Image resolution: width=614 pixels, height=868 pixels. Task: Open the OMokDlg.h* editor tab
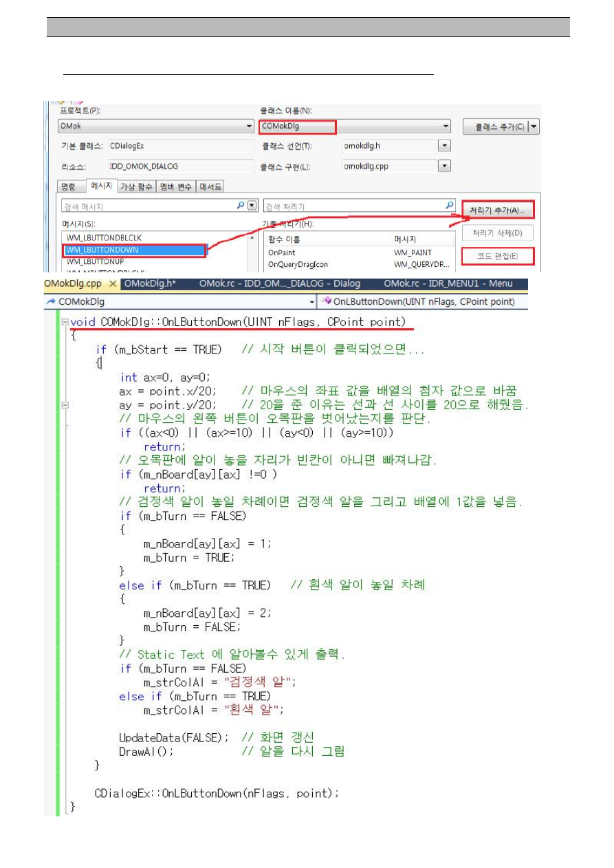[x=150, y=284]
